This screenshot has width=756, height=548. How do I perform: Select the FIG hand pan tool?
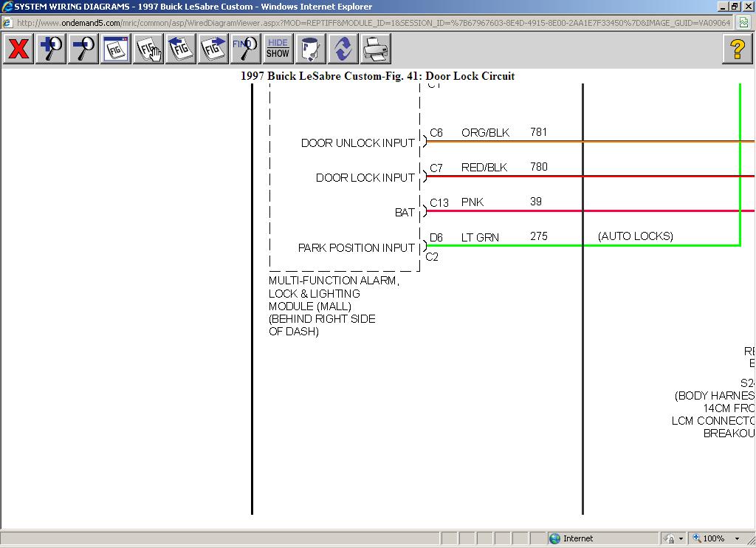(x=148, y=49)
